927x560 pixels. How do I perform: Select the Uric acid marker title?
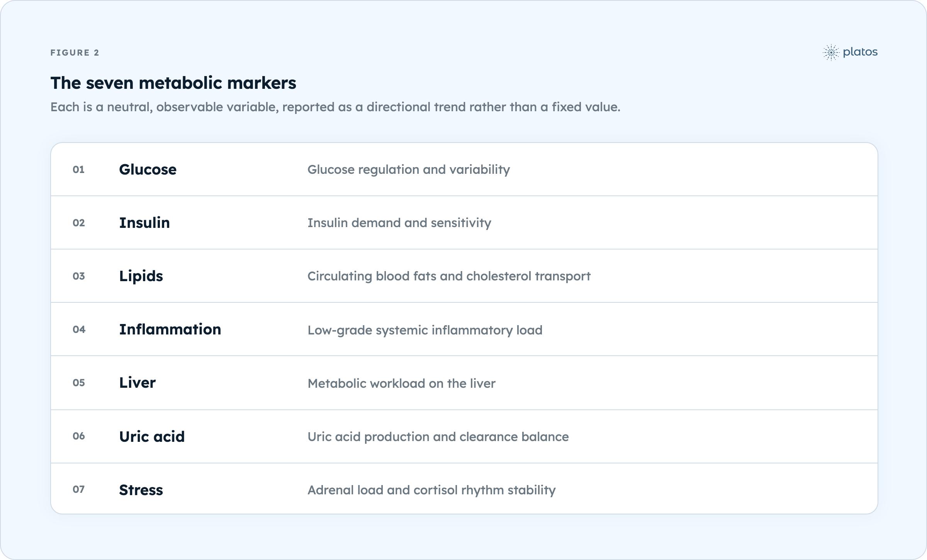coord(152,437)
